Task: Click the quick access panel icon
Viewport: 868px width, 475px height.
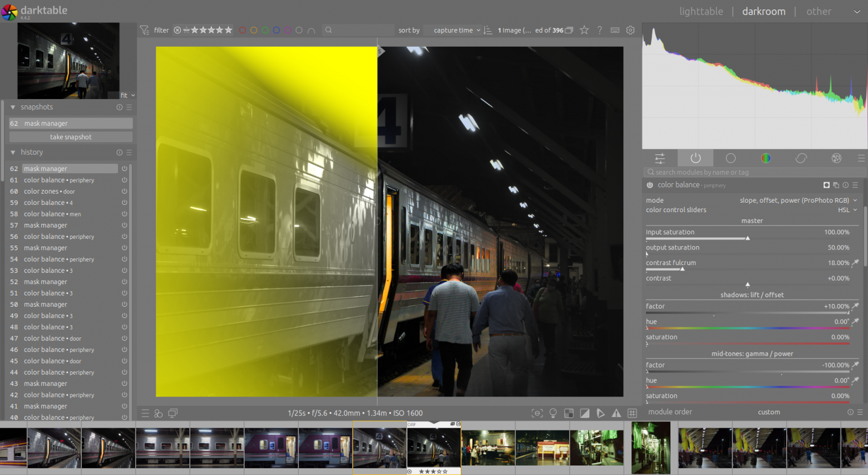Action: (x=660, y=159)
